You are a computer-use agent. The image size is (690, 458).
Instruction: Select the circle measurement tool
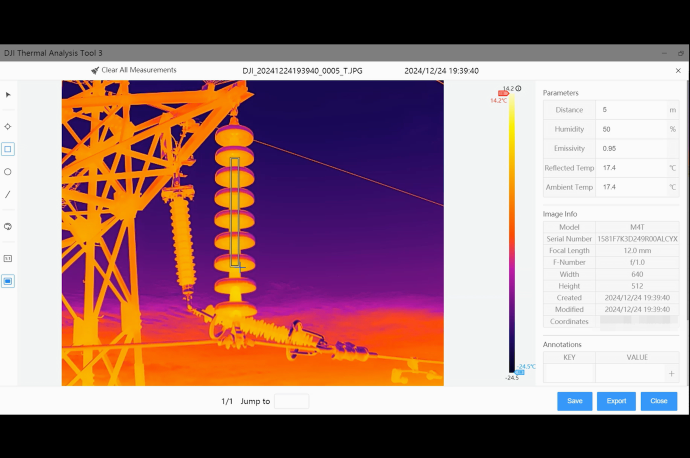click(8, 172)
